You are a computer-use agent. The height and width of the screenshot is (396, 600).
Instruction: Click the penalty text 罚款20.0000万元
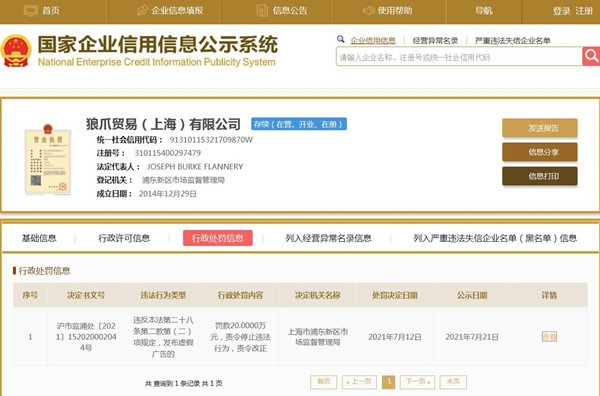coord(240,331)
